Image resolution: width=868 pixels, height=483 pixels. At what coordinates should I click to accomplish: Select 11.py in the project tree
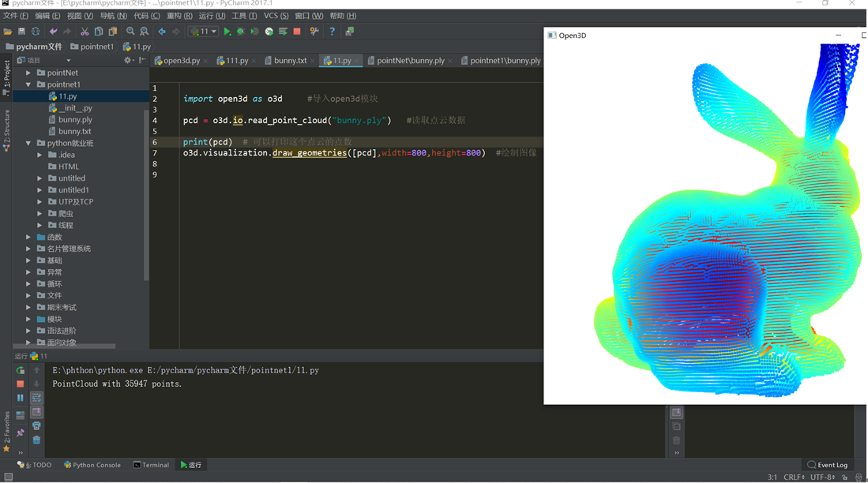[x=68, y=96]
